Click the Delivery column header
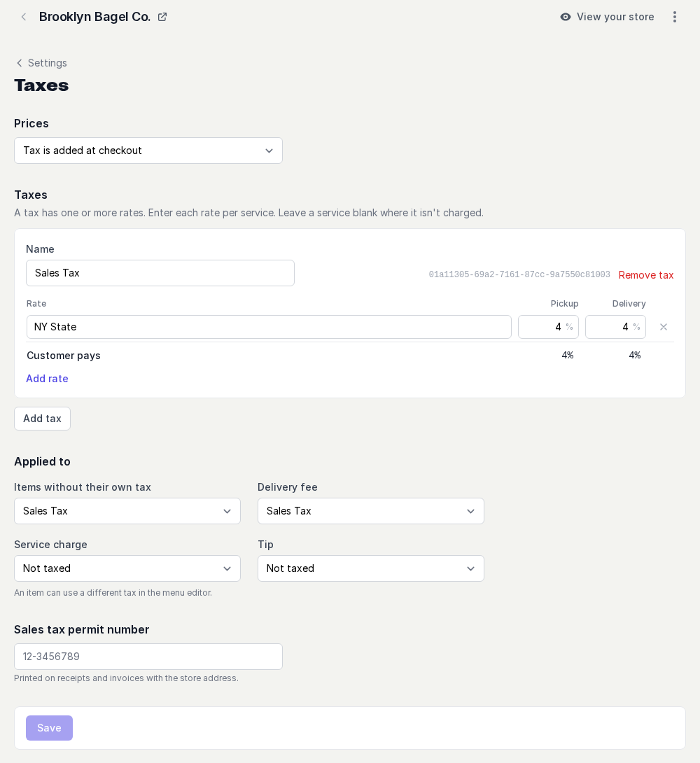The image size is (700, 763). click(629, 304)
